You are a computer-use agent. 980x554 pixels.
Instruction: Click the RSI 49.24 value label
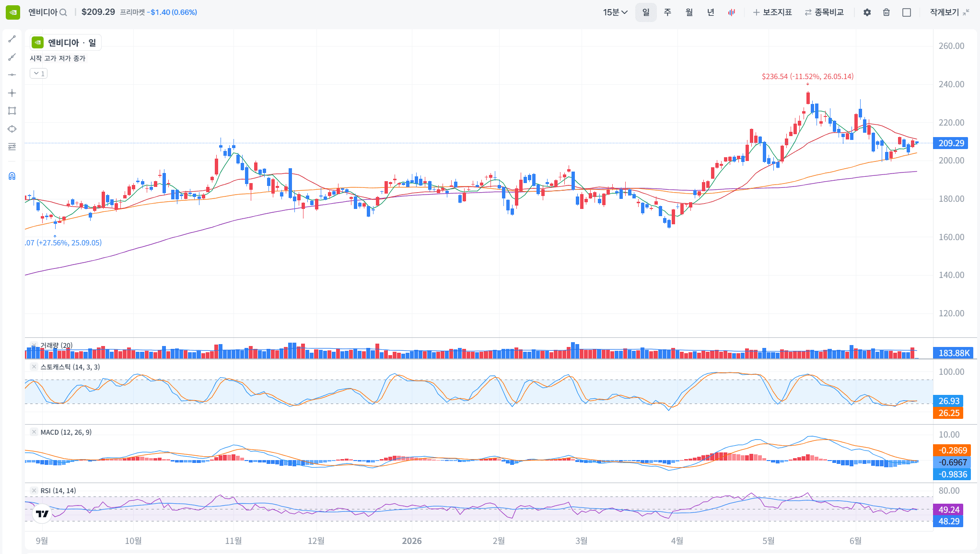[948, 509]
